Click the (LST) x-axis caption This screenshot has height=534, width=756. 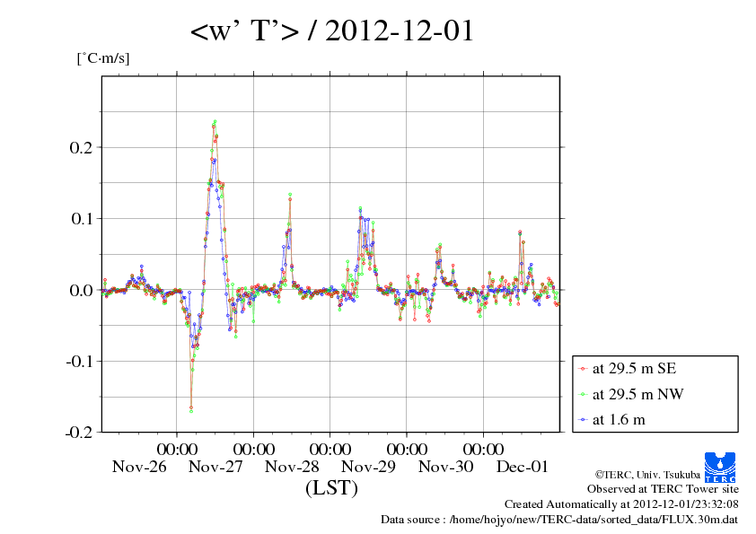pos(331,489)
